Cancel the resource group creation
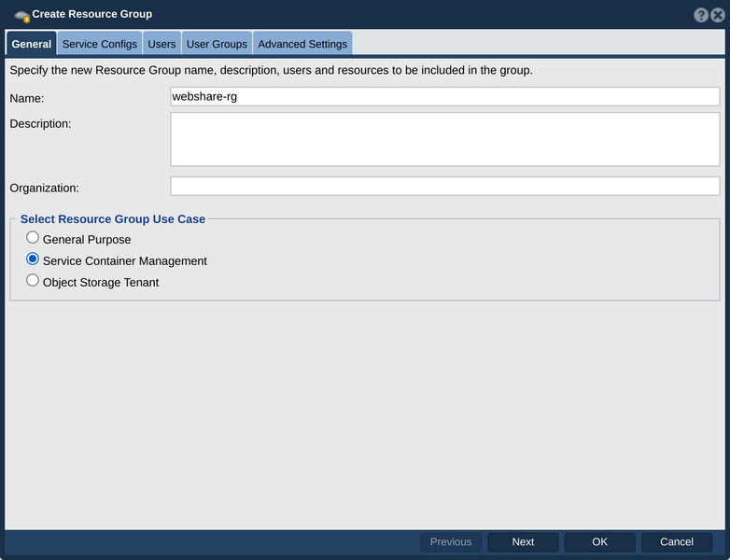 coord(677,542)
